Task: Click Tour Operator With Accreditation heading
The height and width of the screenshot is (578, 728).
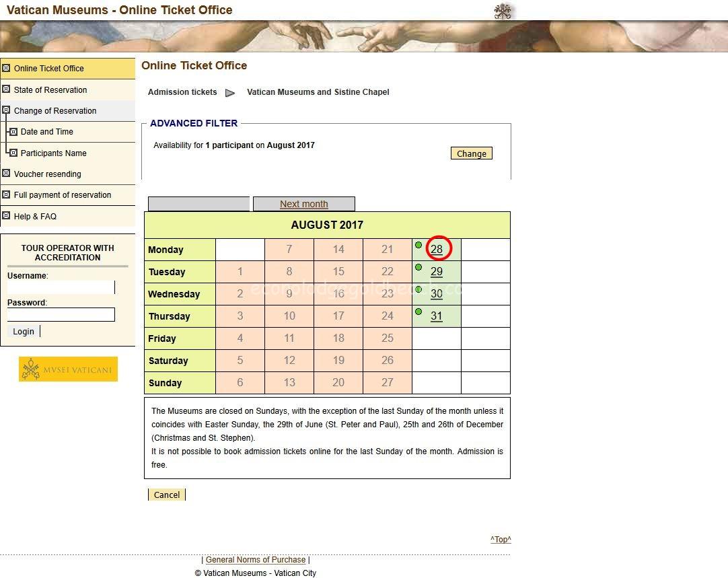Action: coord(68,252)
